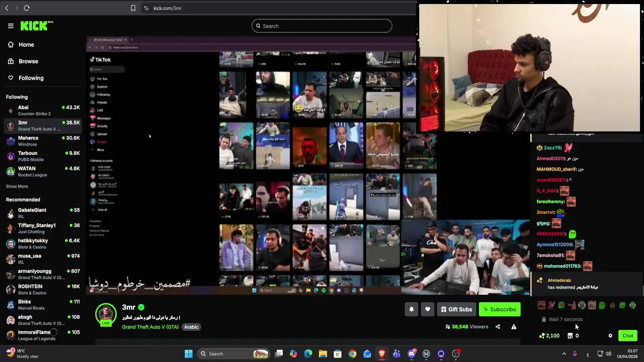Image resolution: width=644 pixels, height=362 pixels.
Task: Open Tiffany_Stanley1 recommended channel
Action: (x=43, y=228)
